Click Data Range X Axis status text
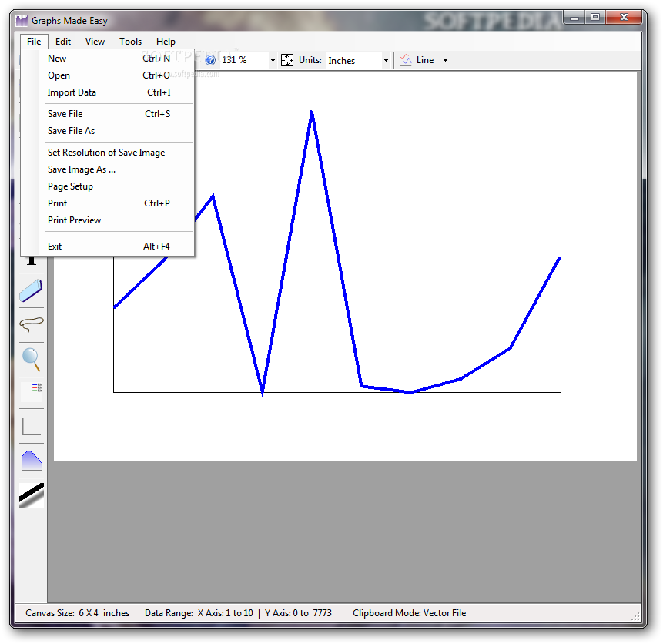This screenshot has width=663, height=644. pyautogui.click(x=199, y=613)
